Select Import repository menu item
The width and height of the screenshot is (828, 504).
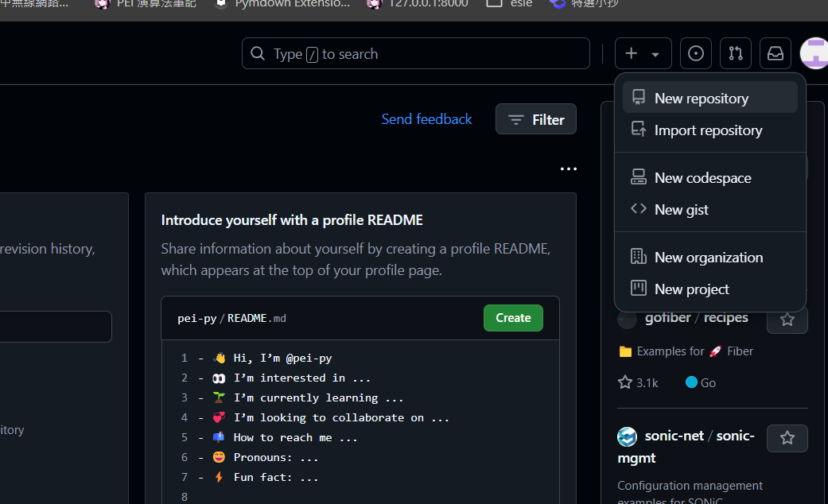pyautogui.click(x=709, y=130)
